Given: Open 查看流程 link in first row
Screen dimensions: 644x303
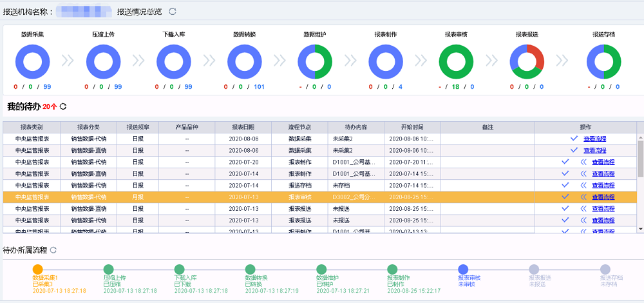Looking at the screenshot, I should pyautogui.click(x=594, y=139).
